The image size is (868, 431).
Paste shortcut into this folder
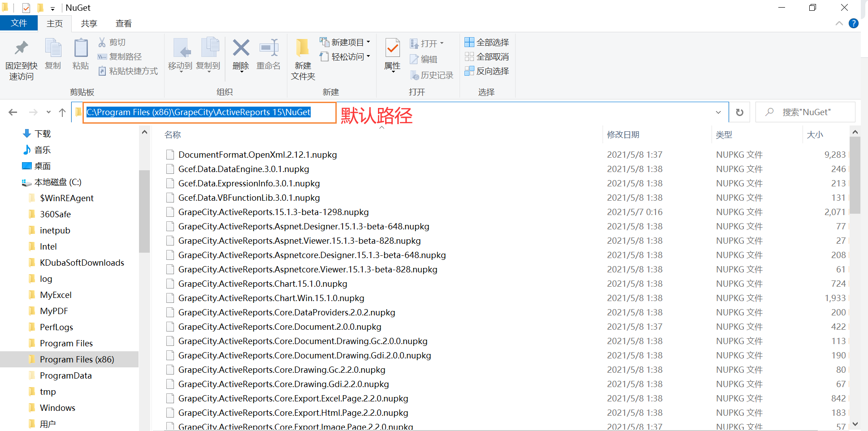point(128,71)
